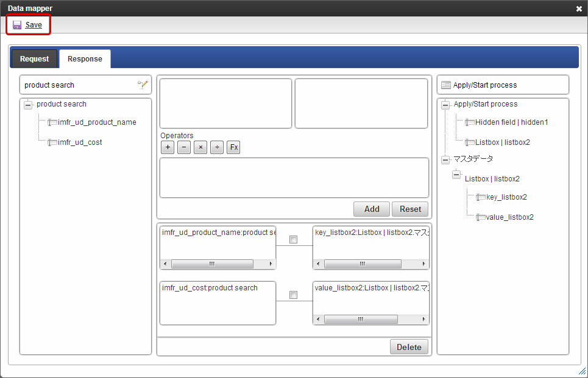Check the imfr_ud_product_name mapping checkbox
588x378 pixels.
coord(293,239)
